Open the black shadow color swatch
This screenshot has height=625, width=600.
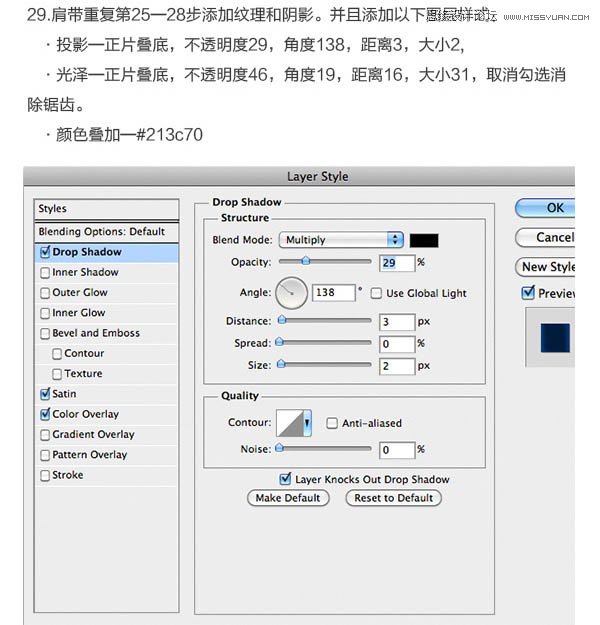click(424, 240)
